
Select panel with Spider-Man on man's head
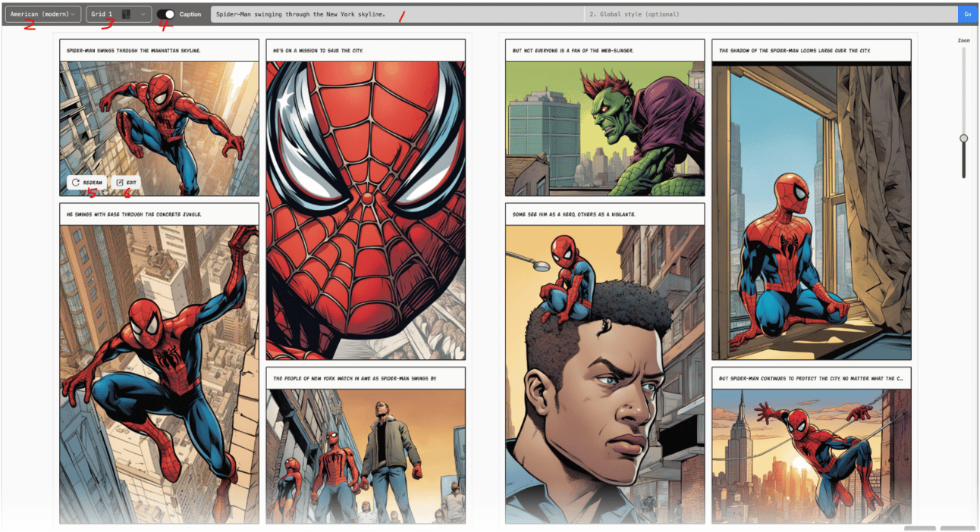[x=605, y=374]
